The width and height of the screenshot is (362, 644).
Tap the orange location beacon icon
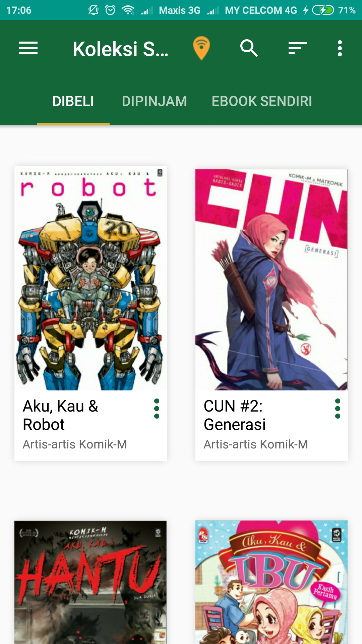pos(201,48)
